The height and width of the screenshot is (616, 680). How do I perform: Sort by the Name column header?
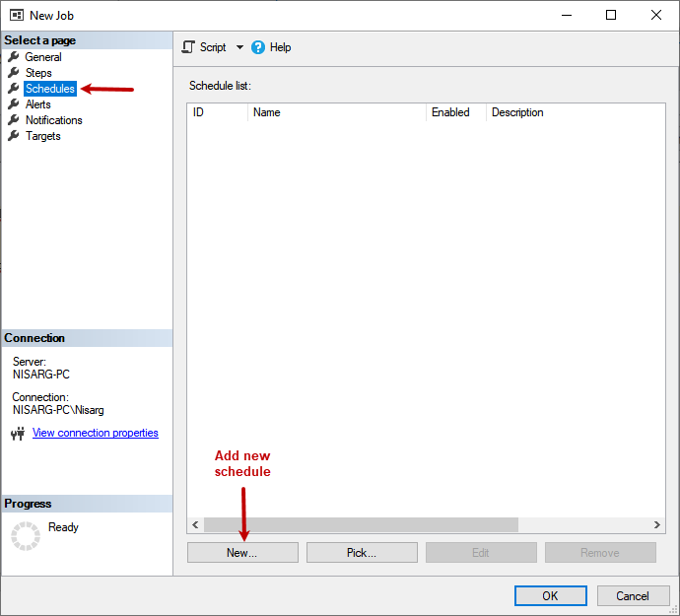click(336, 112)
